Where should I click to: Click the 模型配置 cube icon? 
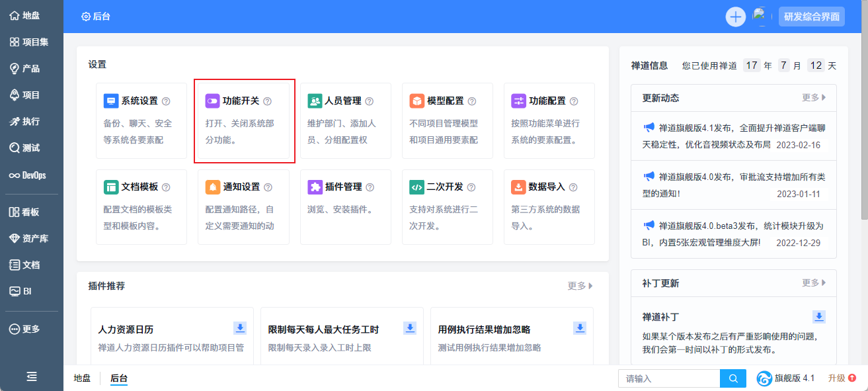tap(416, 101)
